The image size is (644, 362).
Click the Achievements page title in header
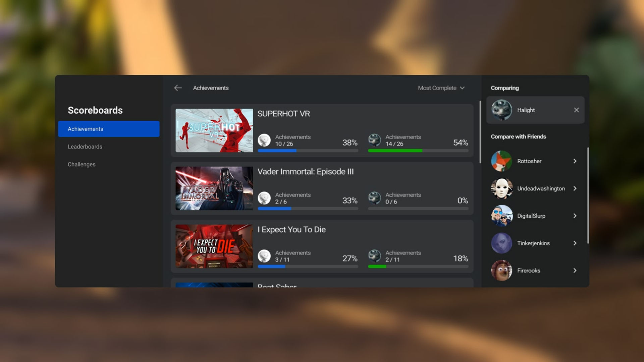click(x=211, y=88)
